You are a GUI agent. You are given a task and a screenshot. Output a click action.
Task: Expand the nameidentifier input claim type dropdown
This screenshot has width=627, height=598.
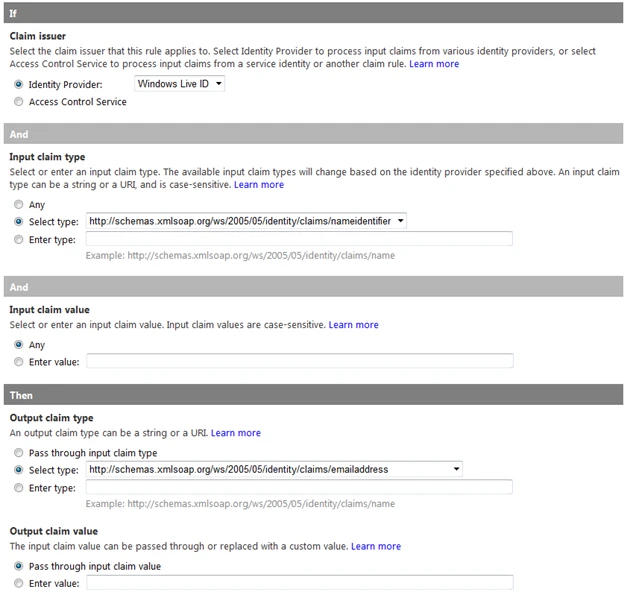pos(246,221)
